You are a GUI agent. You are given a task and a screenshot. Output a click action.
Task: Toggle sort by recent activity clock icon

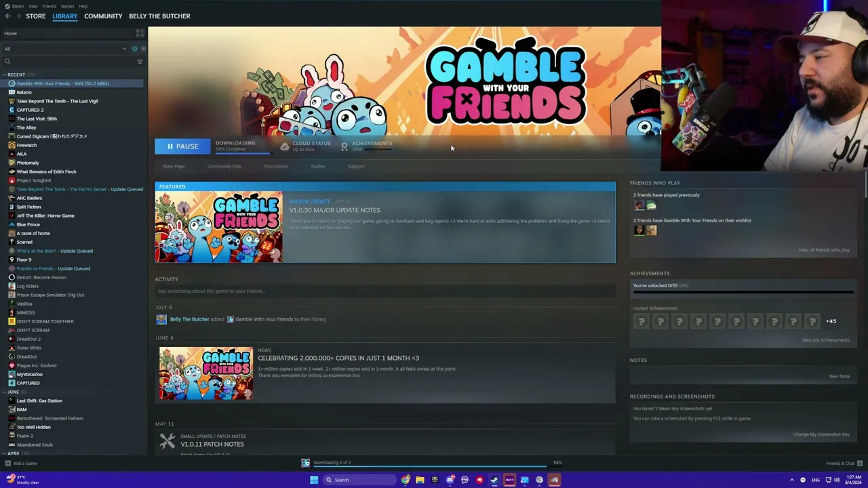pyautogui.click(x=134, y=49)
